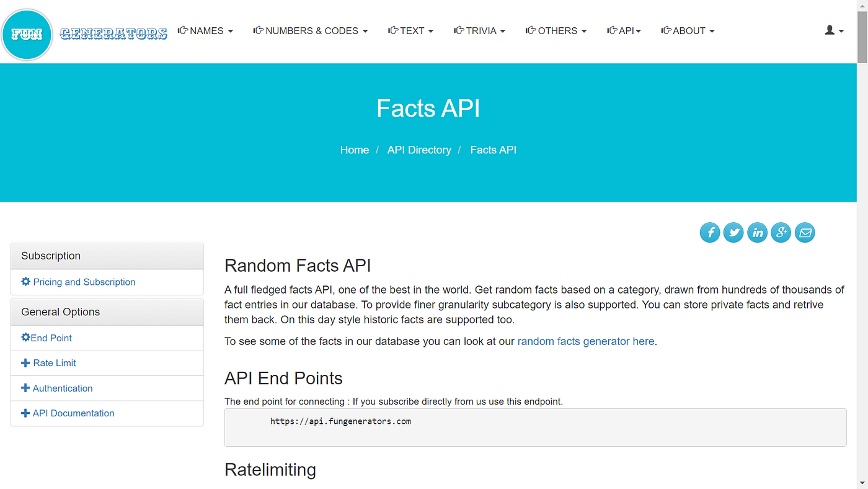Click the Facts API page title
Viewport: 868px width, 489px height.
click(x=428, y=109)
